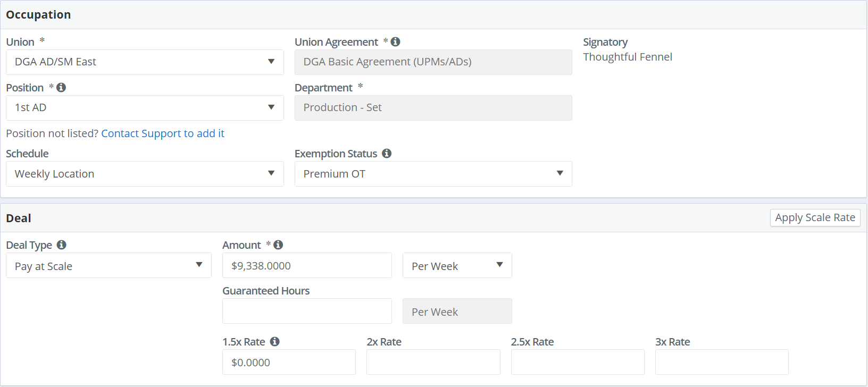Open the Union dropdown
Viewport: 868px width, 387px height.
145,62
